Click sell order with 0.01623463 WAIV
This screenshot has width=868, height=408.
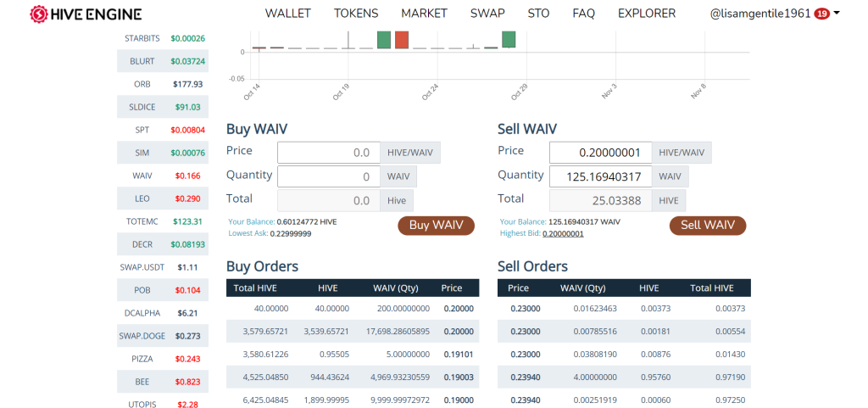(625, 309)
